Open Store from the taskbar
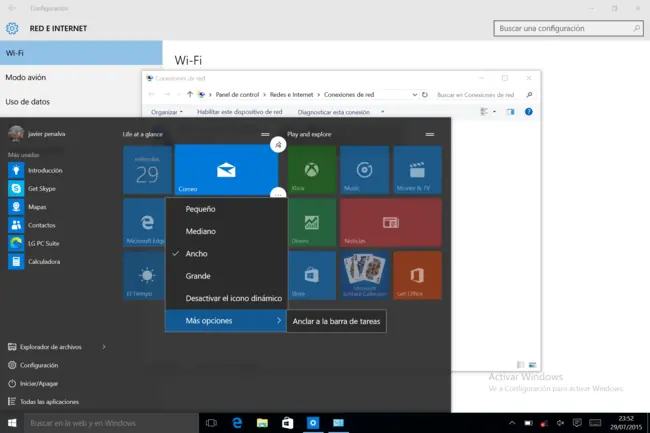 tap(287, 423)
